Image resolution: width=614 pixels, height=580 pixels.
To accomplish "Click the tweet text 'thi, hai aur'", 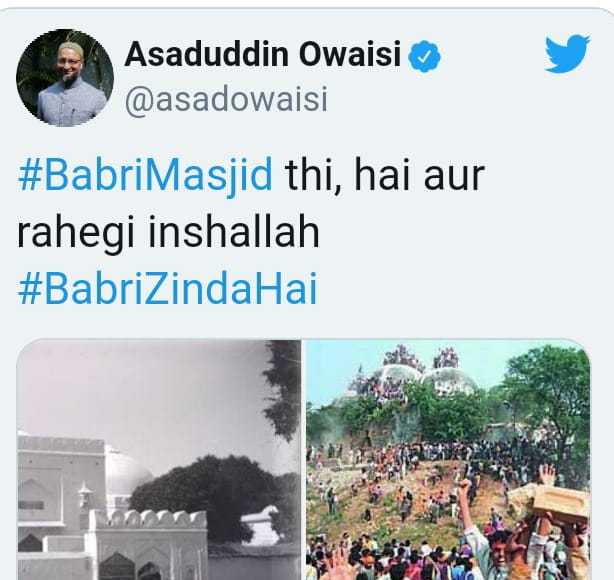I will pos(385,174).
